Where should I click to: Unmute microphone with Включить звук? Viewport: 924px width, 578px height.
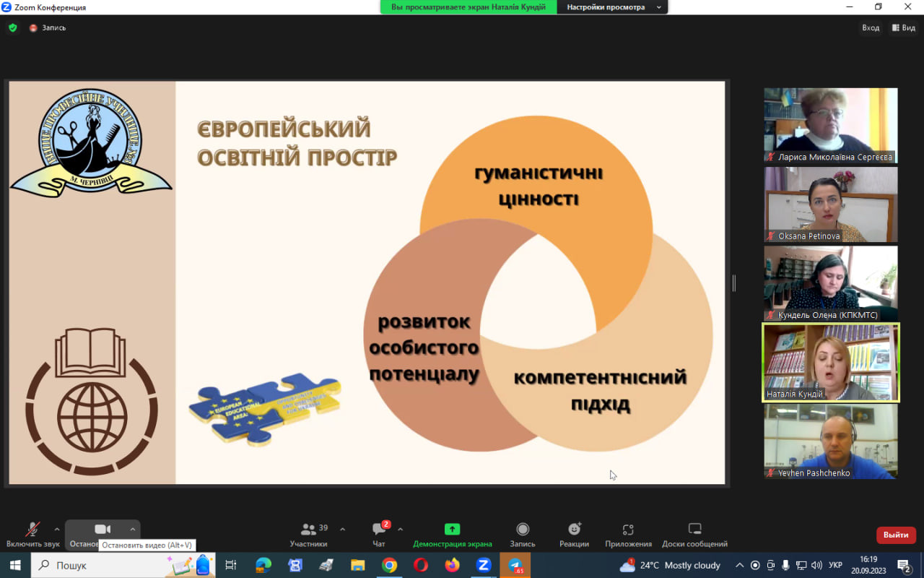pyautogui.click(x=33, y=535)
